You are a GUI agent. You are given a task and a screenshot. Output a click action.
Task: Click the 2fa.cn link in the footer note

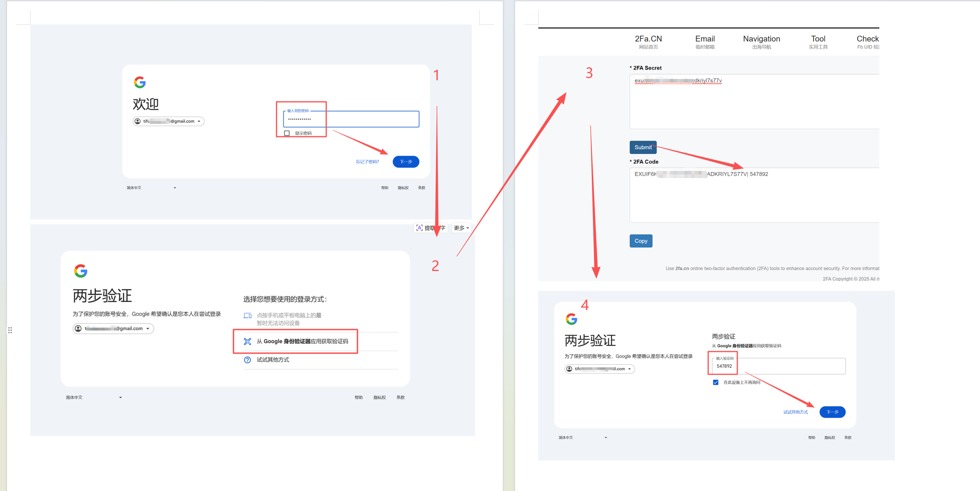(682, 269)
